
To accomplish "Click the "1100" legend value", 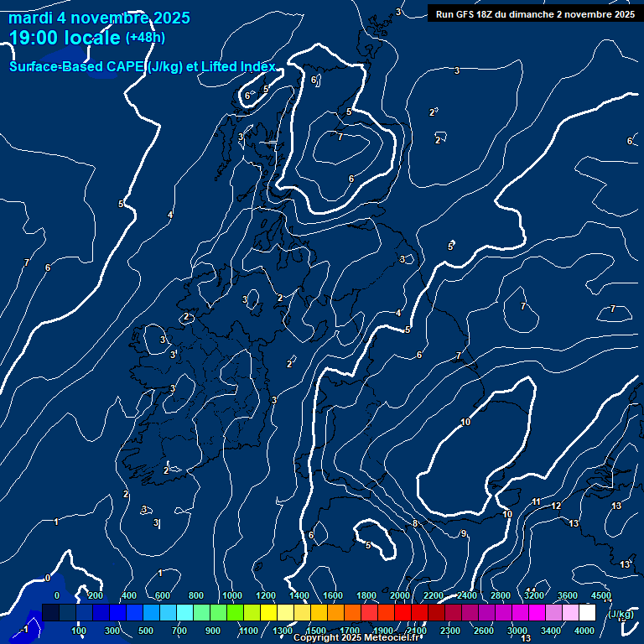I will tap(248, 631).
